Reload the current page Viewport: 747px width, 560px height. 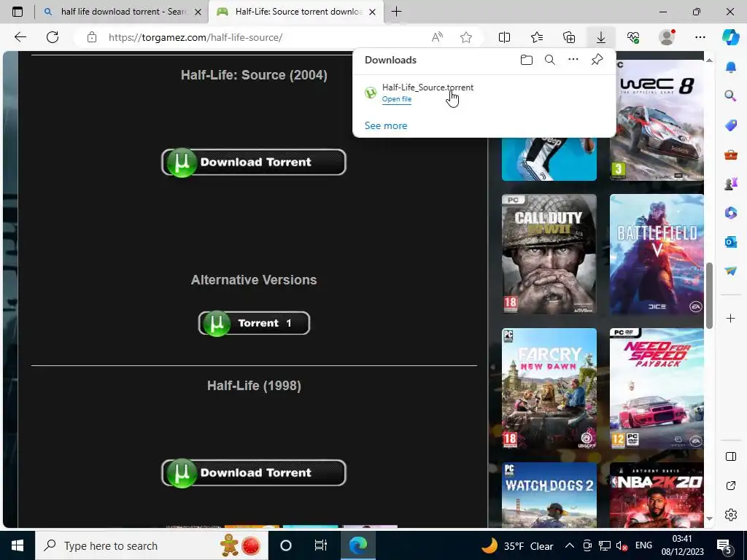coord(53,37)
